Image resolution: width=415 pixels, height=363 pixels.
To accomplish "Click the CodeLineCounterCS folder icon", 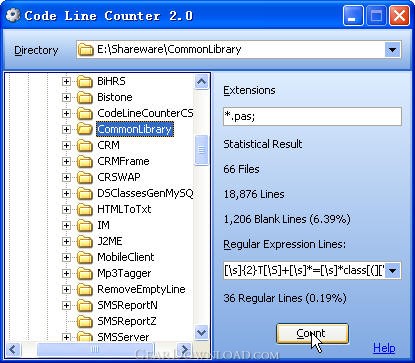I will click(x=85, y=113).
